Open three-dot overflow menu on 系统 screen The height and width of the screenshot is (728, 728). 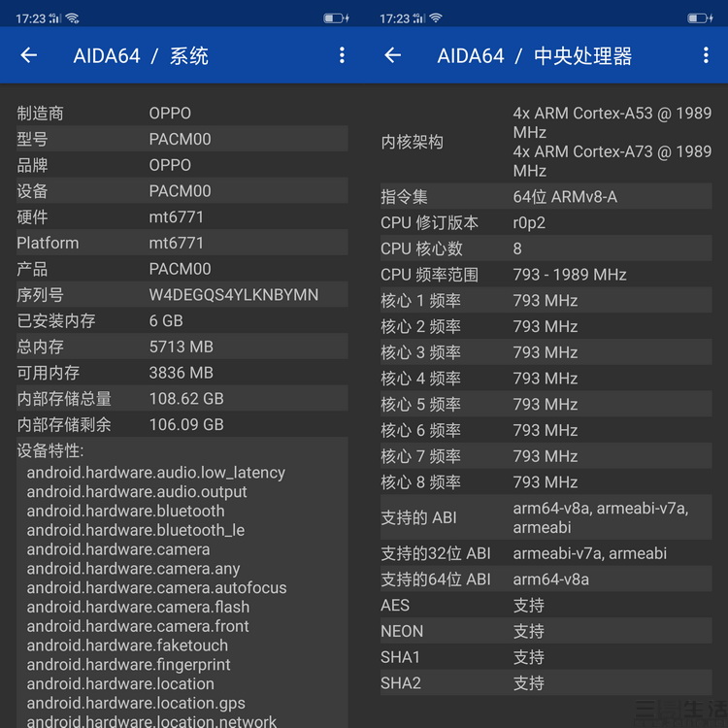pos(342,55)
